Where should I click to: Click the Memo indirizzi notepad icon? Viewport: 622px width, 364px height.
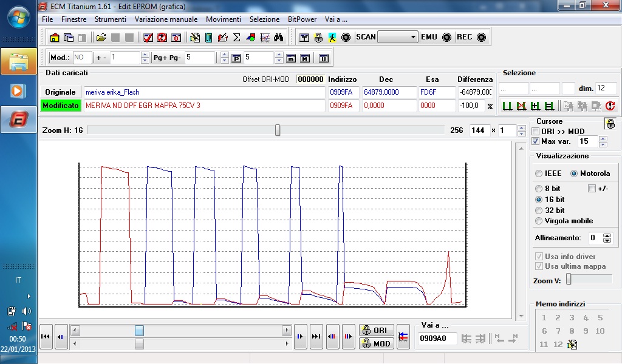click(x=572, y=344)
